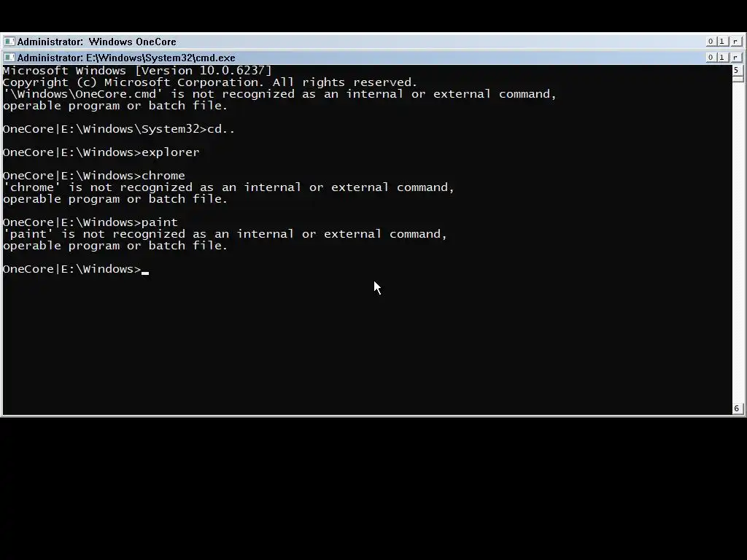Minimize the cmd.exe window with its '0' button

711,57
